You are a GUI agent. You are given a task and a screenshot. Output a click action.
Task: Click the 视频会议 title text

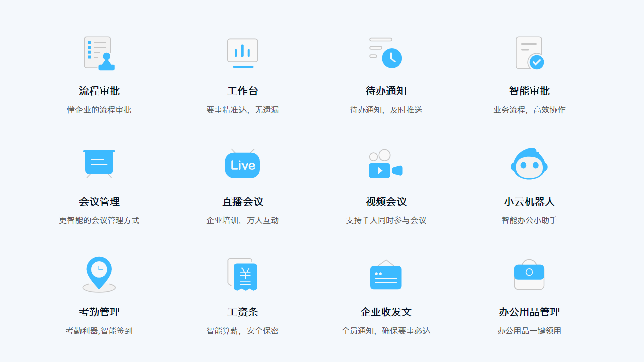point(386,202)
